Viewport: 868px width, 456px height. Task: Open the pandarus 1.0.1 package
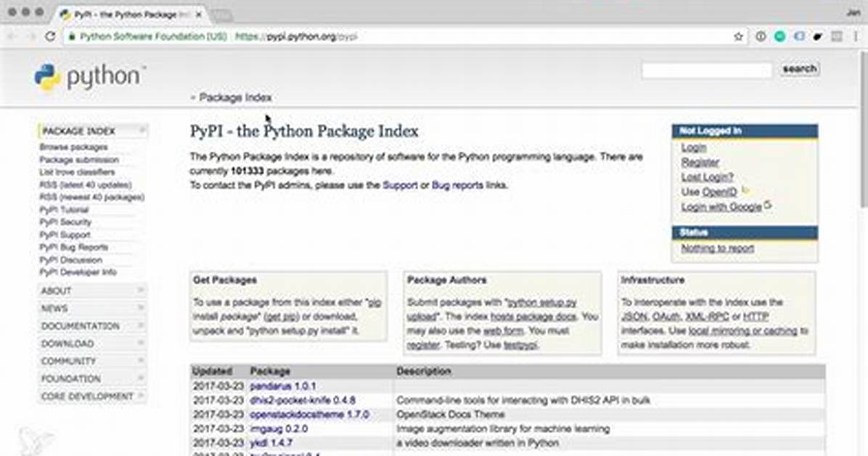(283, 386)
